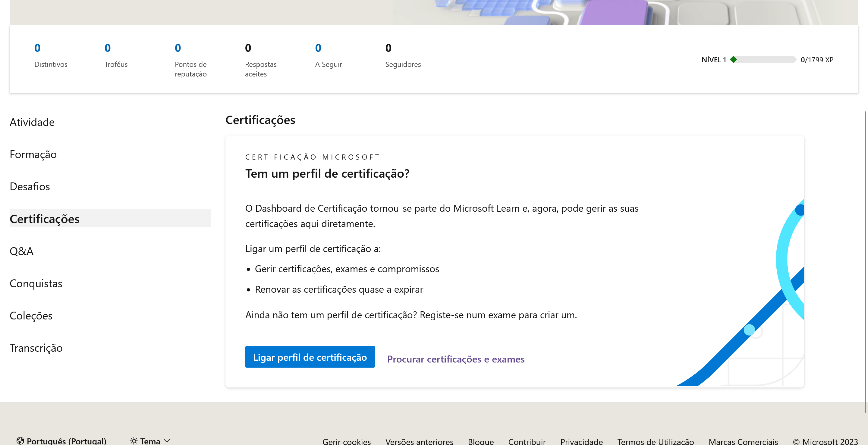This screenshot has width=868, height=445.
Task: Click the sun theme icon
Action: [x=134, y=440]
